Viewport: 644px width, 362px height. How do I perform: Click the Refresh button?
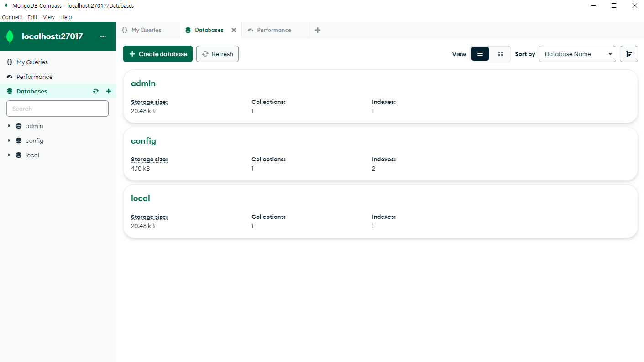click(x=217, y=54)
